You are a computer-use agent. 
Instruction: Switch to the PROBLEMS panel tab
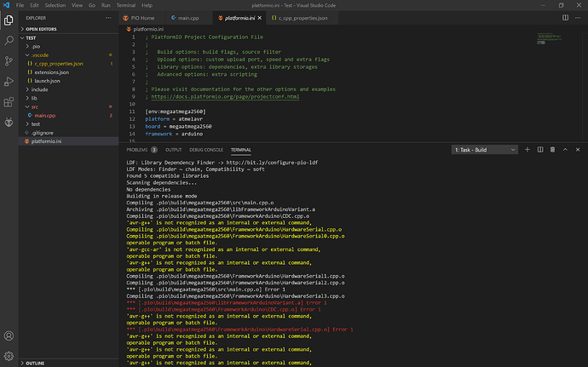(x=137, y=150)
